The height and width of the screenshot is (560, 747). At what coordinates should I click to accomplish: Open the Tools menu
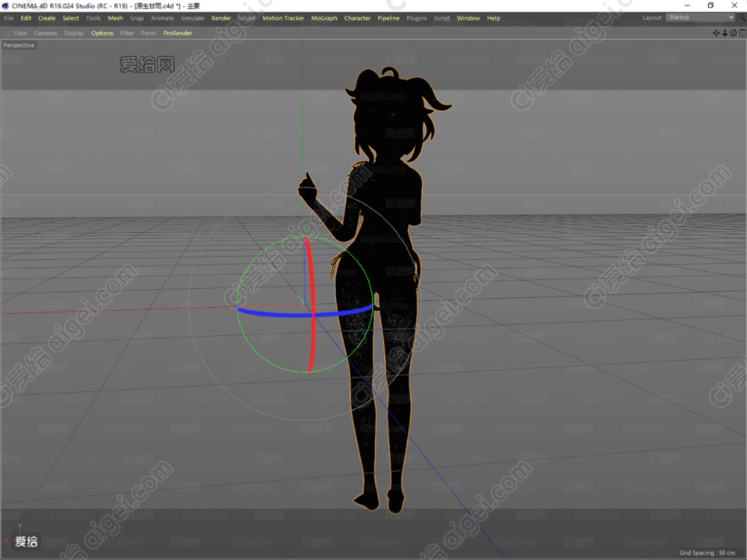pos(93,18)
